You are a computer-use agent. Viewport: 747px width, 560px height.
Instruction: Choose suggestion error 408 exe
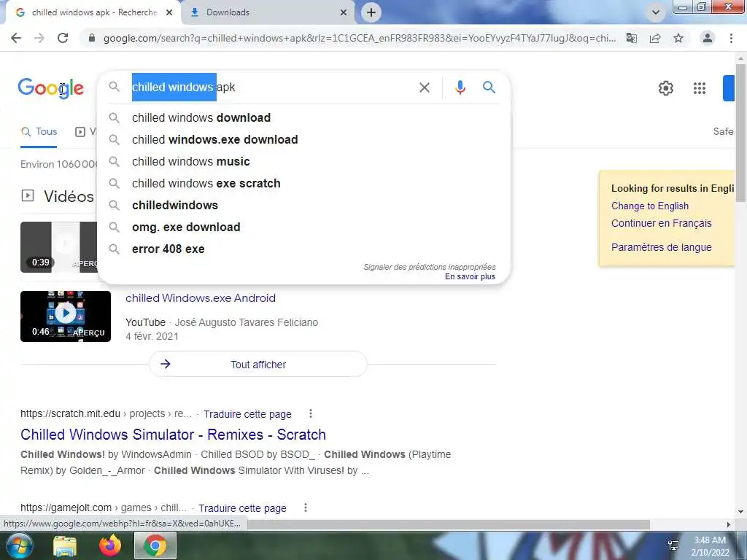[x=303, y=249]
